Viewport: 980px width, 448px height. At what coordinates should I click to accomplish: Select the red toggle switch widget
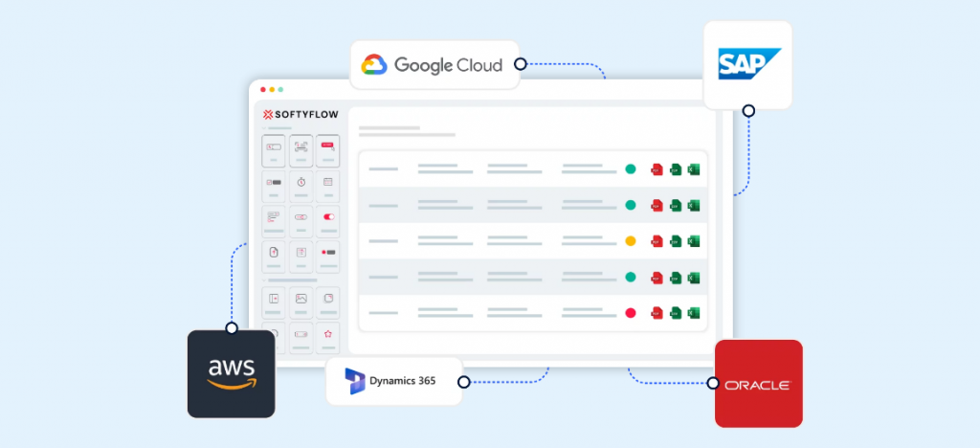(328, 217)
